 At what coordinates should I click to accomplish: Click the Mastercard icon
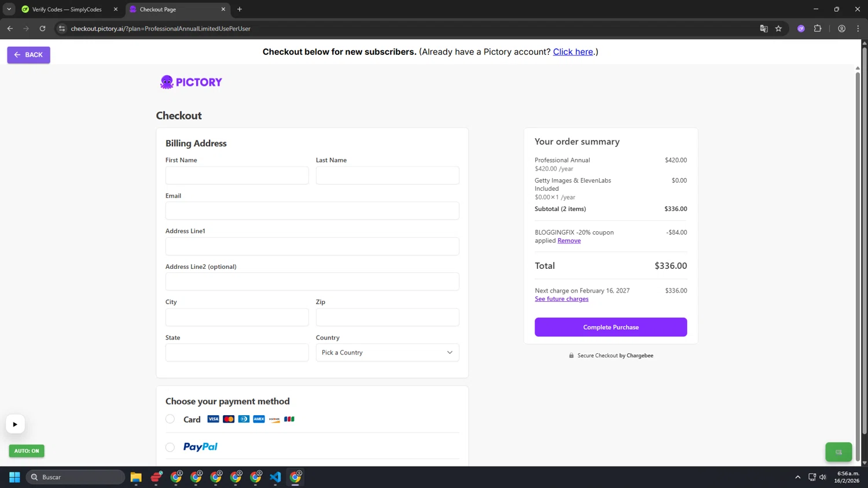click(229, 419)
